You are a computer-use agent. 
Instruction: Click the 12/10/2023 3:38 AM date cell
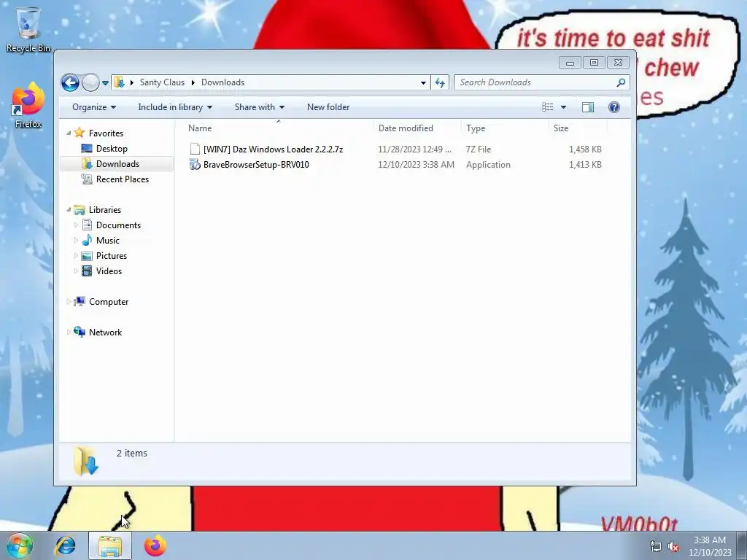pyautogui.click(x=416, y=165)
